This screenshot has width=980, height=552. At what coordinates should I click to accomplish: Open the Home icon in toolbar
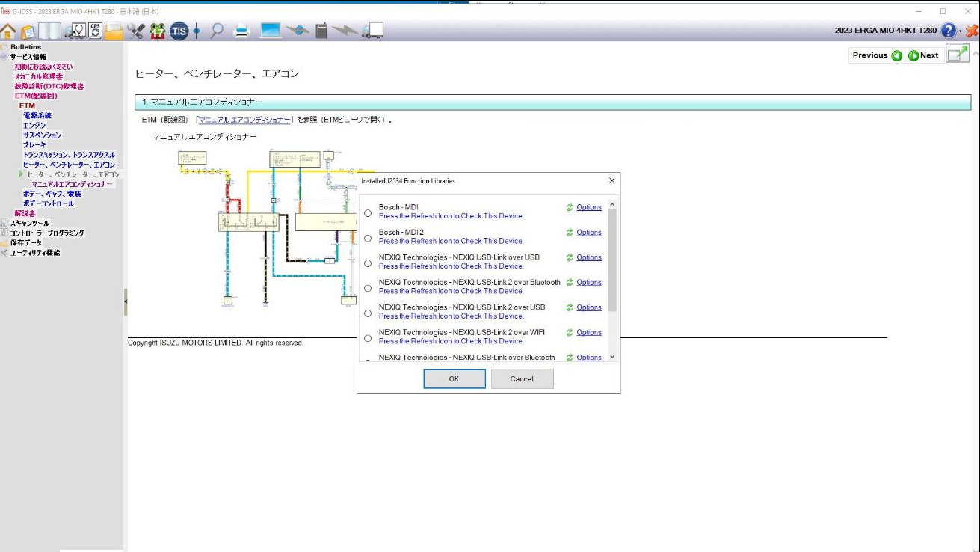point(8,31)
